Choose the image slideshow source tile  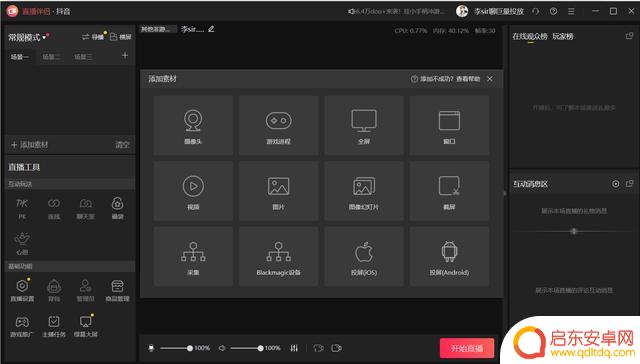tap(364, 191)
